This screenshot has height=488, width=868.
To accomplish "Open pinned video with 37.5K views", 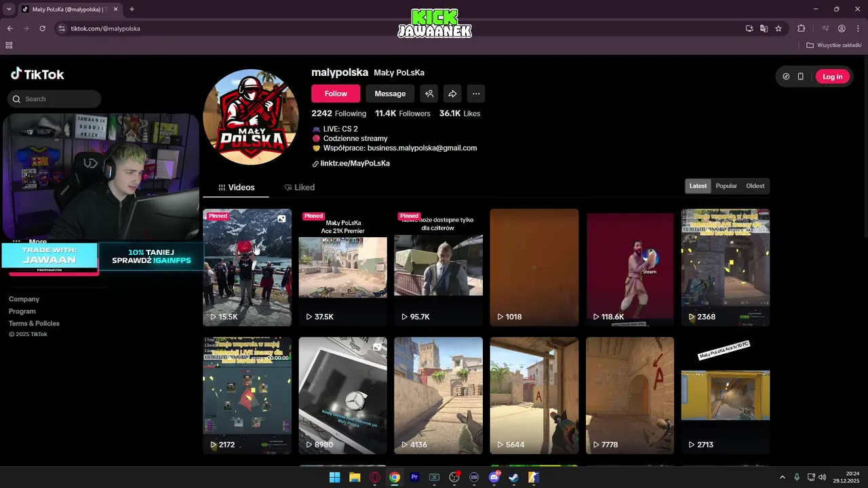I will 342,267.
